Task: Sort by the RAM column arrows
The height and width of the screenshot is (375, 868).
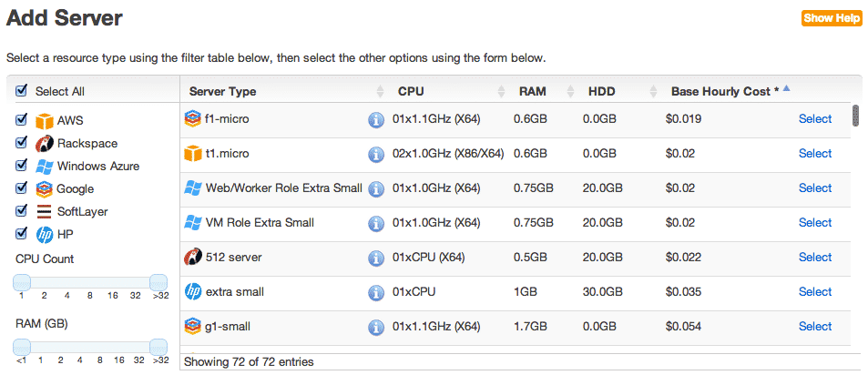Action: tap(570, 92)
